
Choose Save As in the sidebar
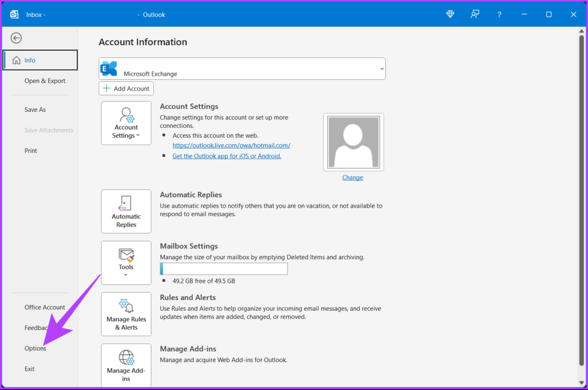coord(35,110)
